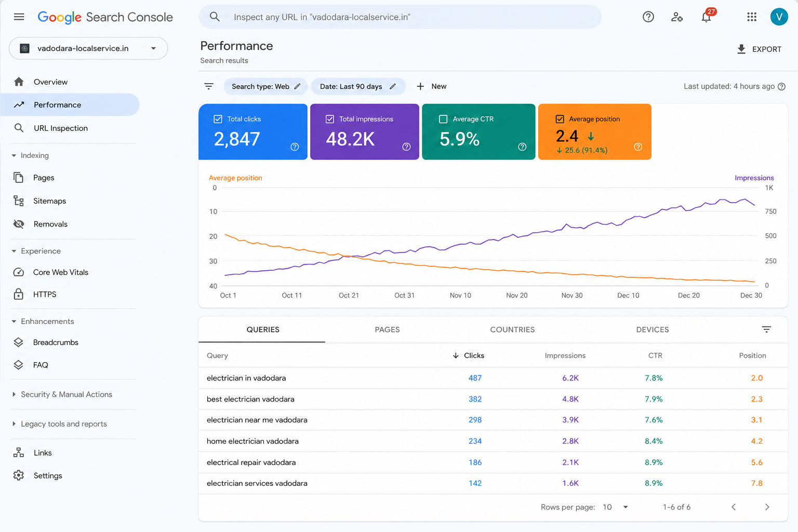
Task: Open Total clicks help icon
Action: 295,147
